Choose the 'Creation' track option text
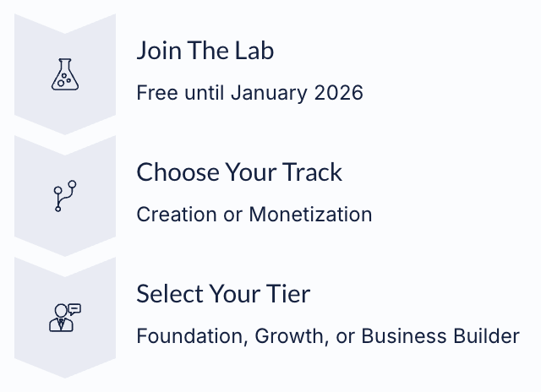The width and height of the screenshot is (541, 392). coord(177,214)
